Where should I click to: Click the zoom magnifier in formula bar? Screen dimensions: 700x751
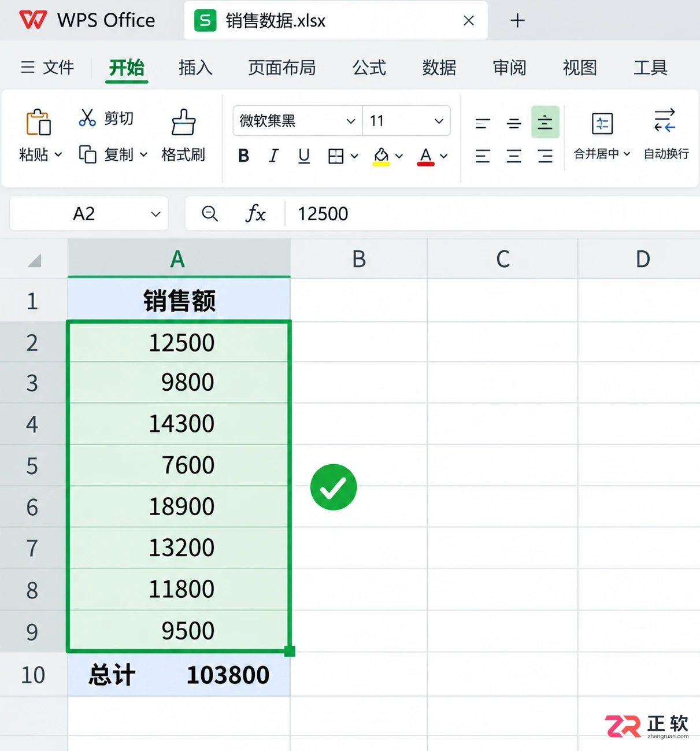pyautogui.click(x=210, y=214)
